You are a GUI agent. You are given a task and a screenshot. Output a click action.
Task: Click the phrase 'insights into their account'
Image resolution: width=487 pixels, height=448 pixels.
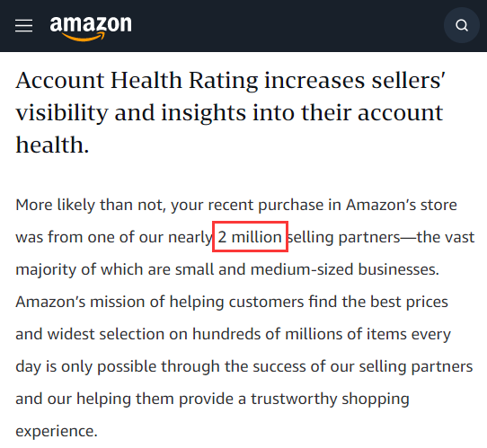pos(301,113)
